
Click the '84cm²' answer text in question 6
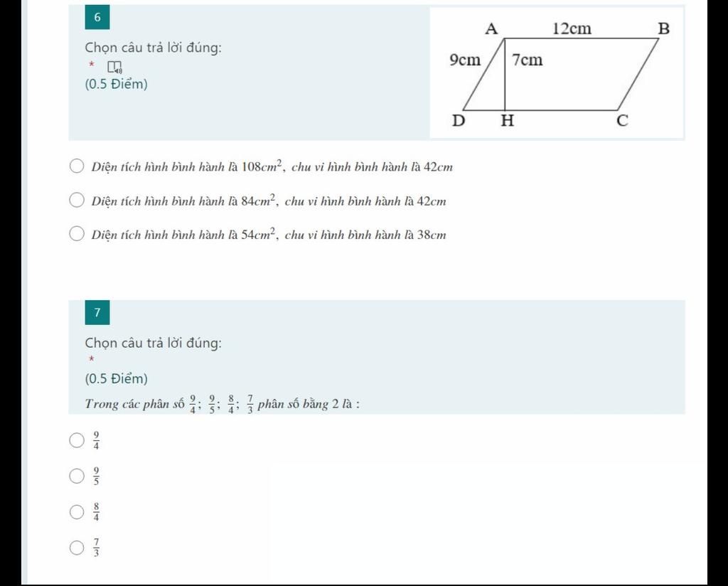point(259,200)
